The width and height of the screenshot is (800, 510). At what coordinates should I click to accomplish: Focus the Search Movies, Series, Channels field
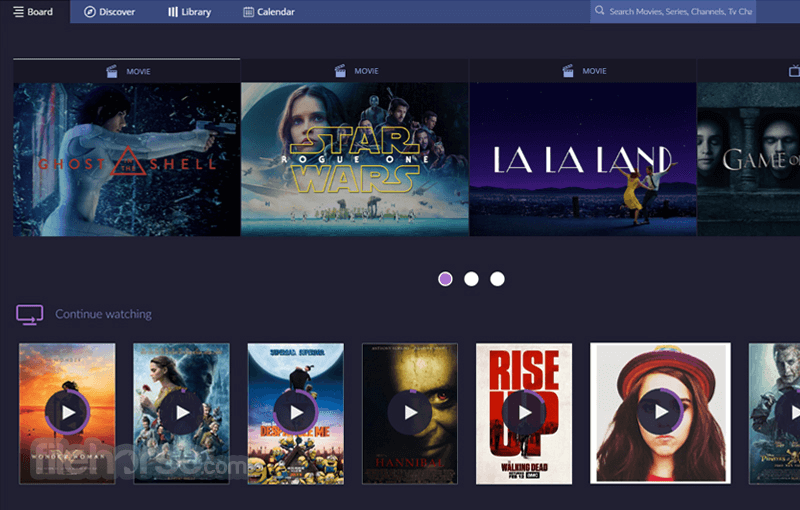point(673,11)
